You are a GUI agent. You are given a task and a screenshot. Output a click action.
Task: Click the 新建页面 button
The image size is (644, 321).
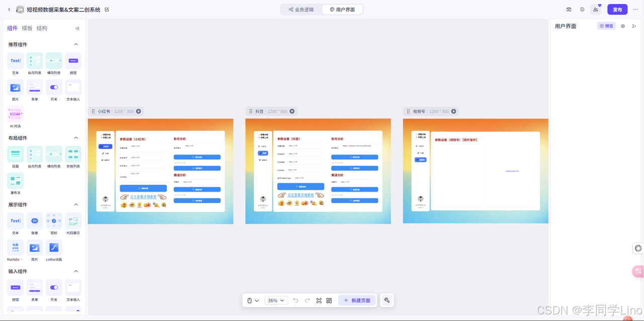pos(357,300)
